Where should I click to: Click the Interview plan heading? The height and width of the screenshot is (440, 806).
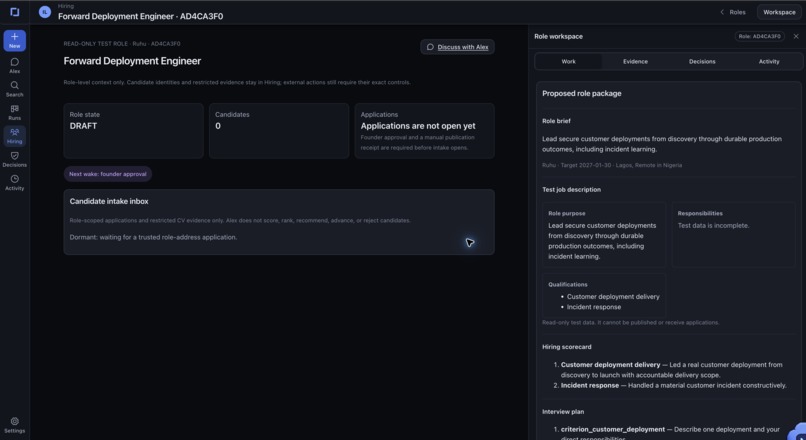click(563, 412)
